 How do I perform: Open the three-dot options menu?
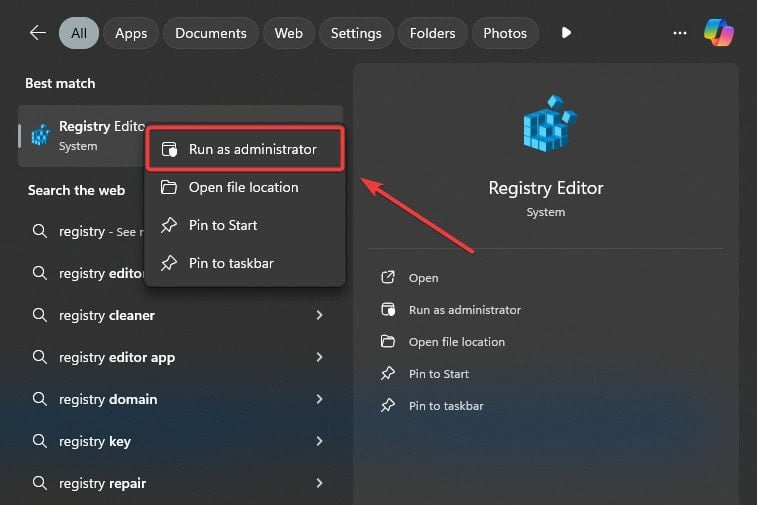click(680, 33)
